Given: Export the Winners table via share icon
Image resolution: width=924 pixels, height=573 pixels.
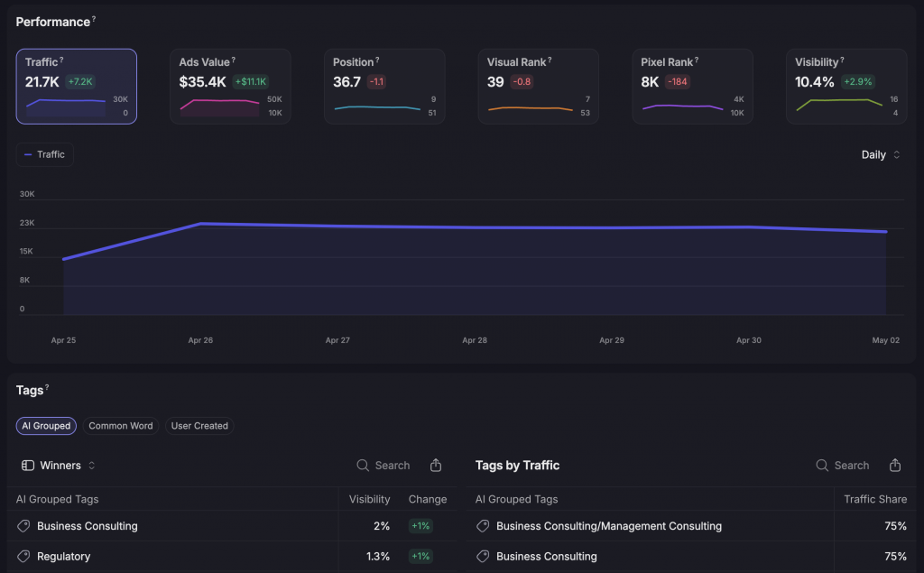Looking at the screenshot, I should click(x=436, y=465).
